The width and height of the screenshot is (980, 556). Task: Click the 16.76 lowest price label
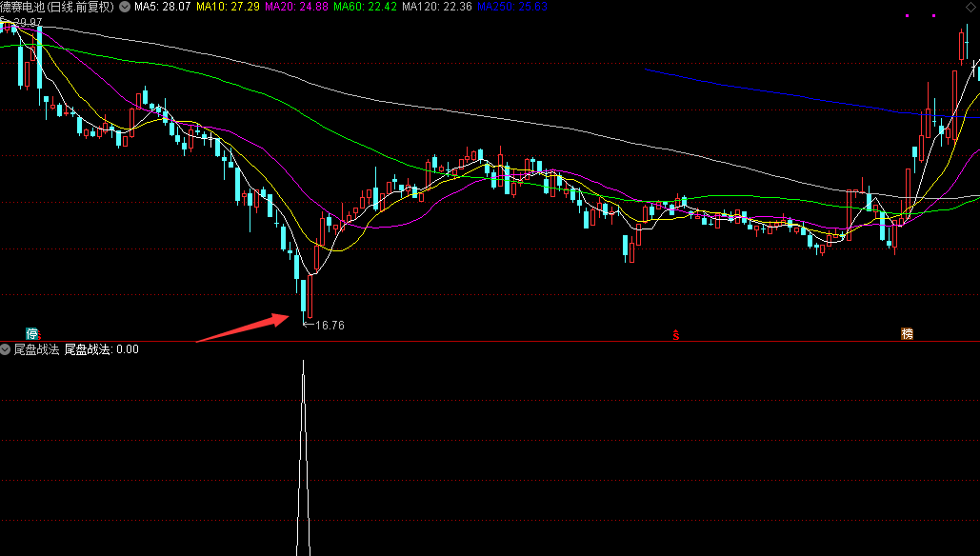click(330, 326)
